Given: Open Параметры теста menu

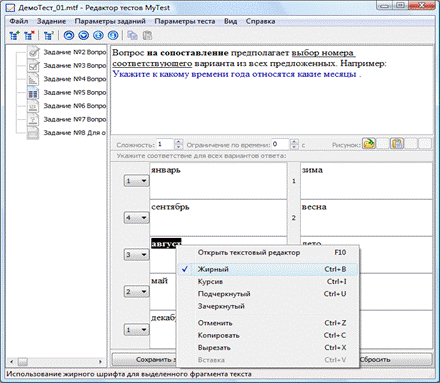Looking at the screenshot, I should pyautogui.click(x=184, y=21).
